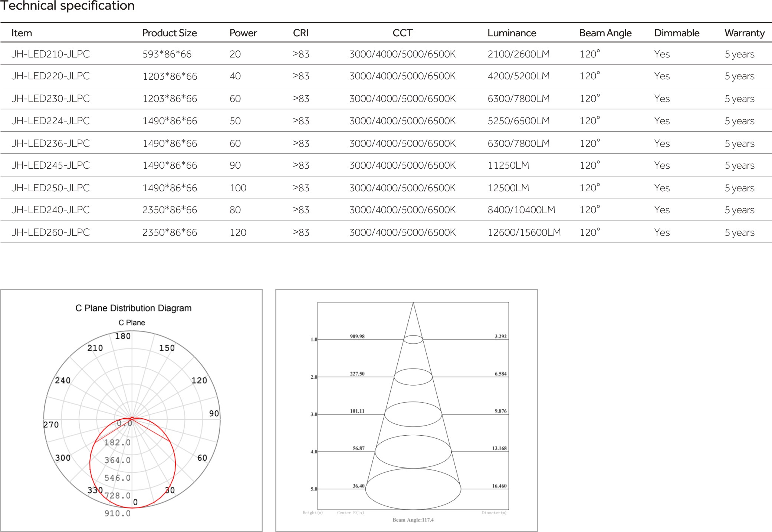The width and height of the screenshot is (772, 532).
Task: Click diameter value 9.876
Action: tap(500, 411)
